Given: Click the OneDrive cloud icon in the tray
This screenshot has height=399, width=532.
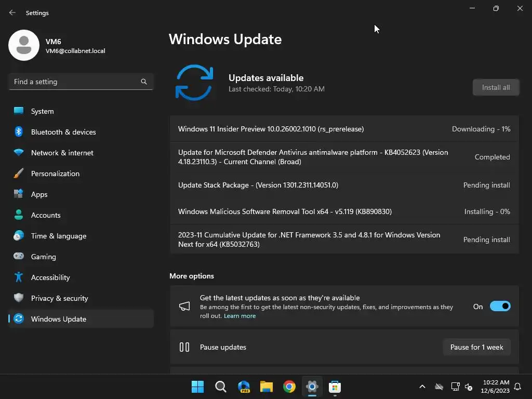Looking at the screenshot, I should (439, 387).
